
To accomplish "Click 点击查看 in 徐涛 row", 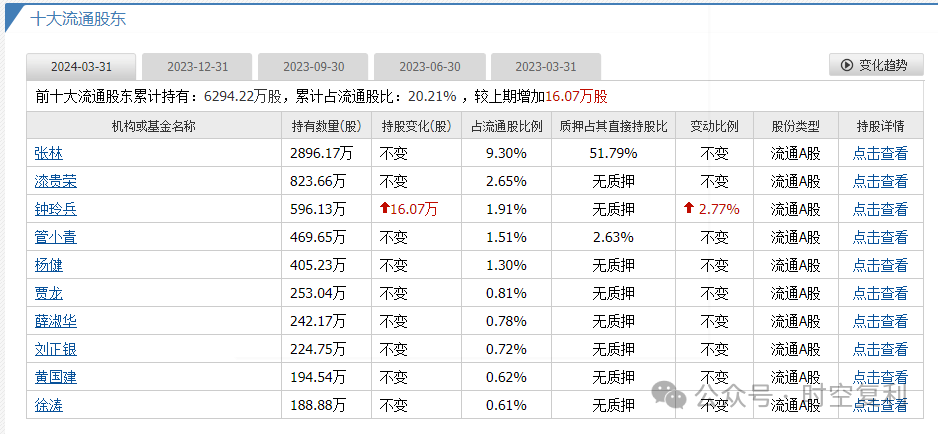I will click(x=880, y=405).
